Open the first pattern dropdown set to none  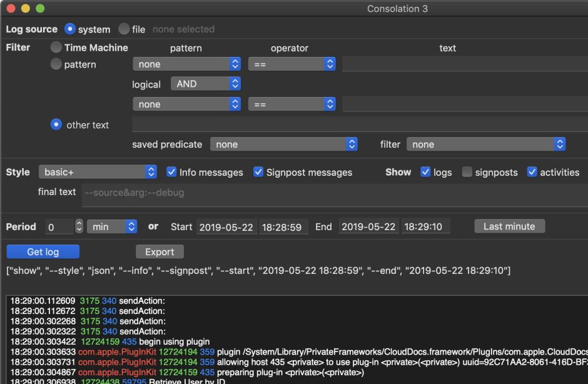pyautogui.click(x=186, y=64)
